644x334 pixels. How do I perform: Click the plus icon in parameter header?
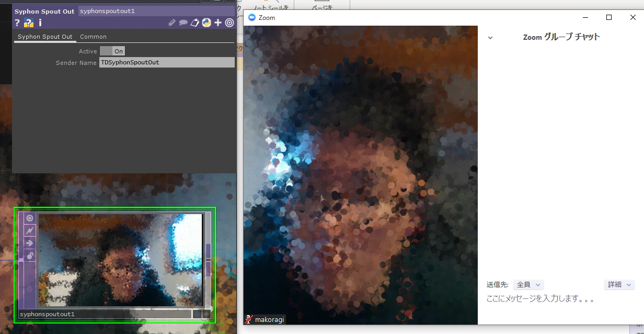point(218,23)
